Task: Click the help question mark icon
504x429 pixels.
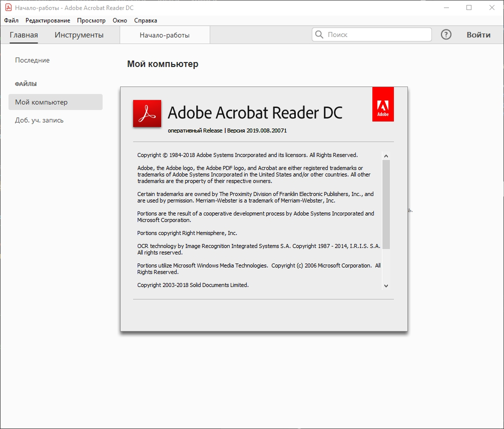Action: tap(446, 34)
